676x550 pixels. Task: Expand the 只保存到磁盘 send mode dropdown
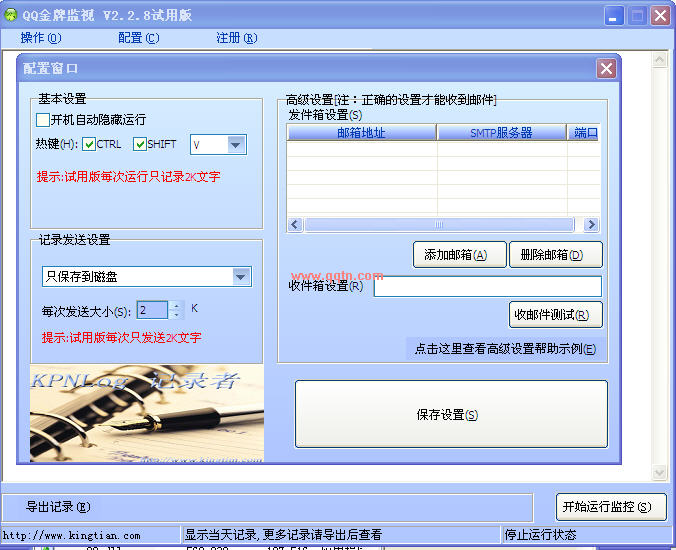[x=241, y=277]
